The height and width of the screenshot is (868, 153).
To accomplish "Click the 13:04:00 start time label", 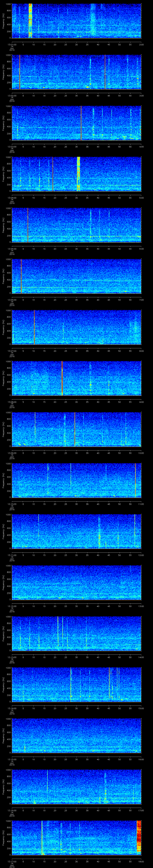I will click(12, 198).
